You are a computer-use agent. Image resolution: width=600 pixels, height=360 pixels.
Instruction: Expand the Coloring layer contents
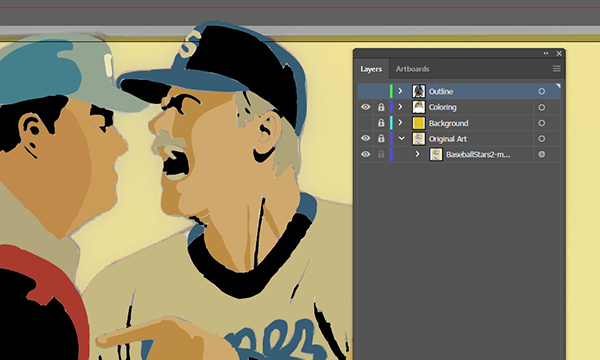coord(400,107)
